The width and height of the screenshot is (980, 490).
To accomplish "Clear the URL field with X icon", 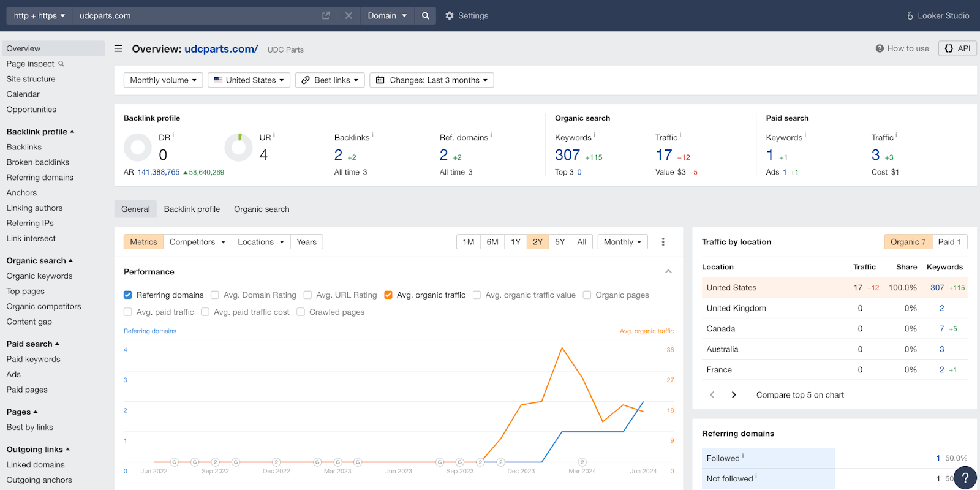I will point(349,16).
